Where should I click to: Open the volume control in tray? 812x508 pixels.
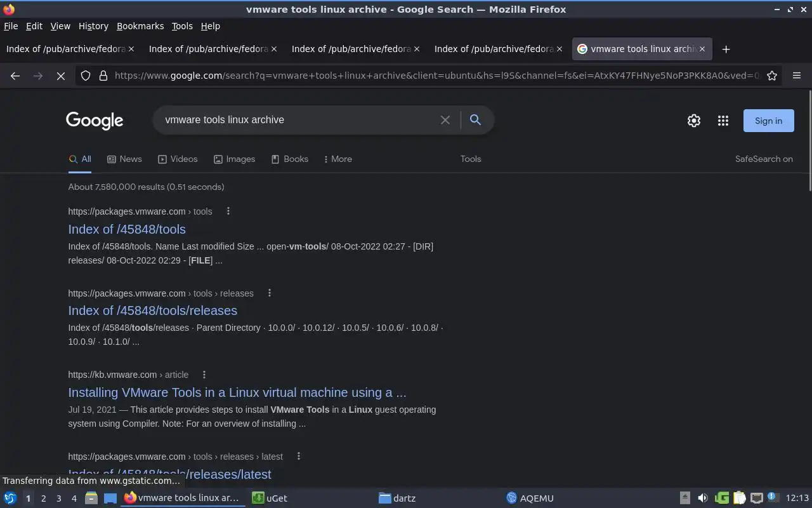click(702, 498)
